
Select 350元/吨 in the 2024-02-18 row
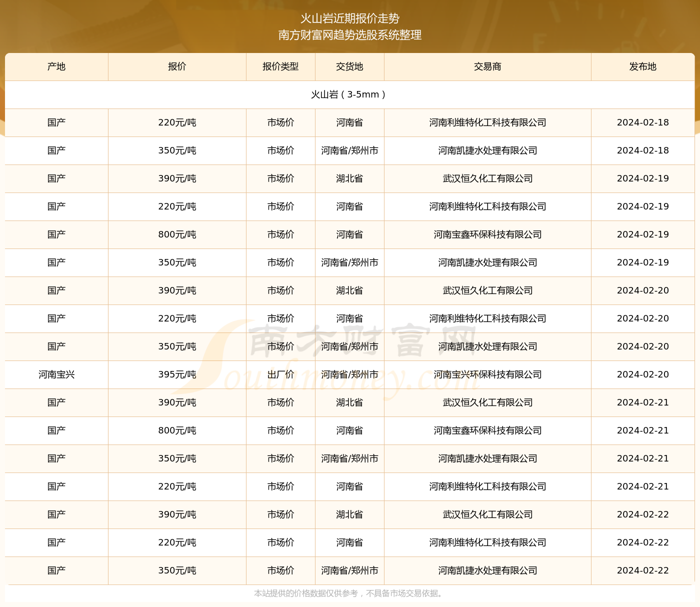[x=177, y=150]
